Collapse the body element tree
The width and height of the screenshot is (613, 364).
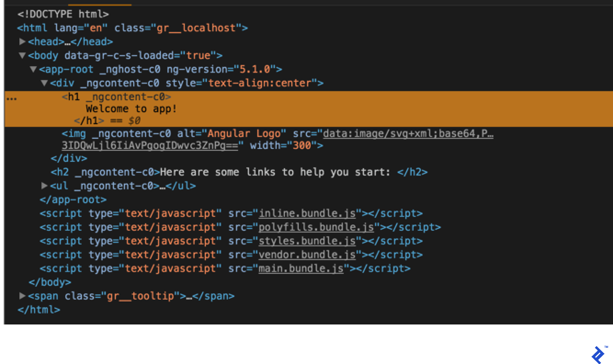22,56
